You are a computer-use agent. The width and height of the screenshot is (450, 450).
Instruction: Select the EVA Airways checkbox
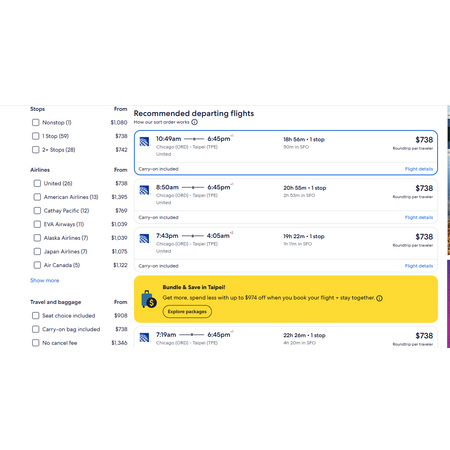click(x=37, y=224)
